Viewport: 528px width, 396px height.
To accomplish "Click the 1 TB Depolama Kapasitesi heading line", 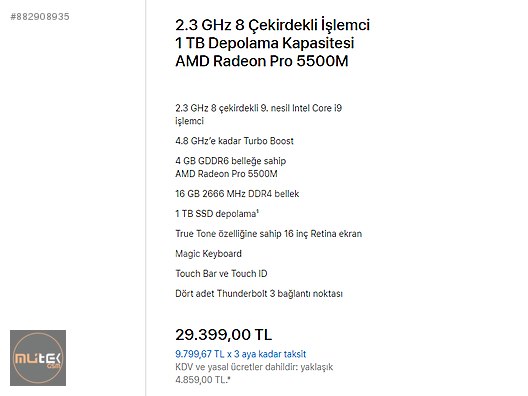I will click(x=265, y=43).
